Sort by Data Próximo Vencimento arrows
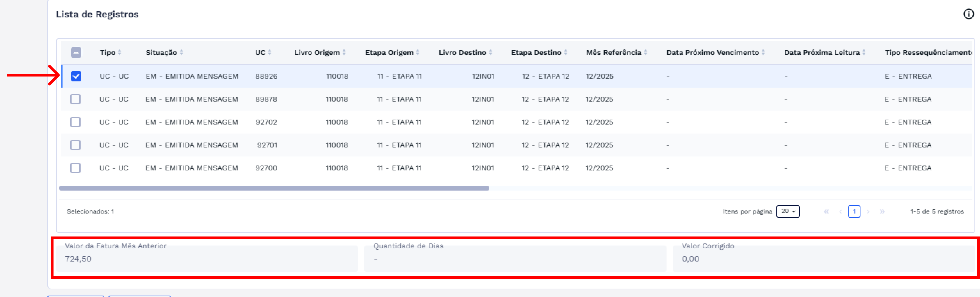 pyautogui.click(x=763, y=53)
